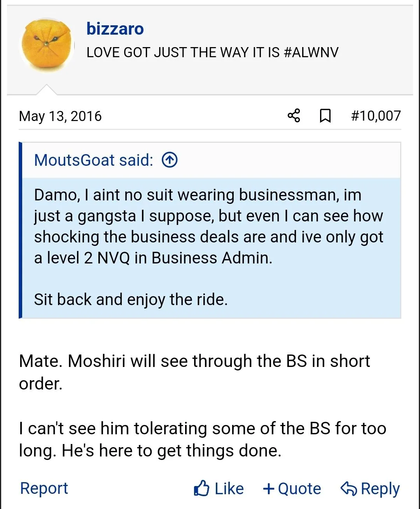Viewport: 420px width, 509px height.
Task: Click the up-arrow icon beside MoutsGoat said
Action: click(x=170, y=160)
